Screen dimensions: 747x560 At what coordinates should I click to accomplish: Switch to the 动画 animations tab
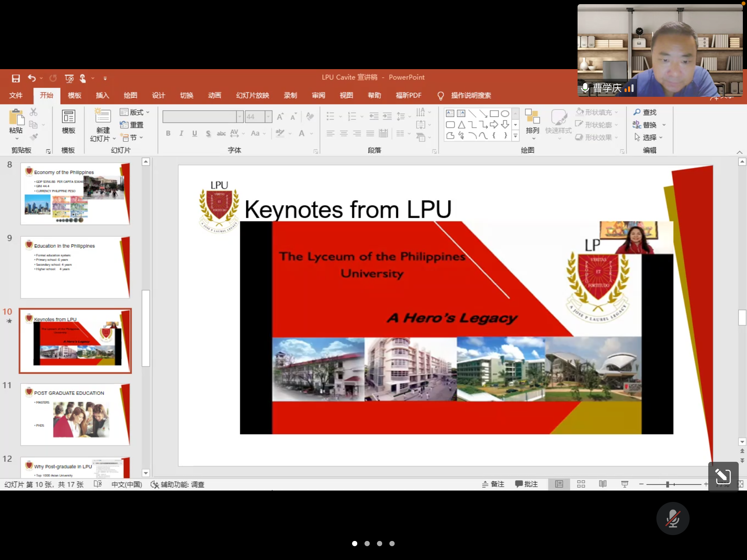214,95
